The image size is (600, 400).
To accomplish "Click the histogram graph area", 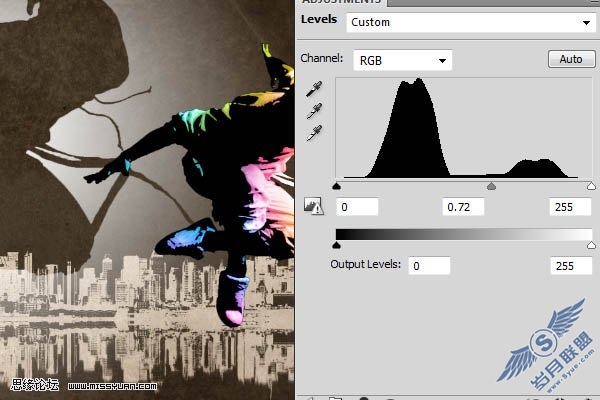I will (463, 128).
